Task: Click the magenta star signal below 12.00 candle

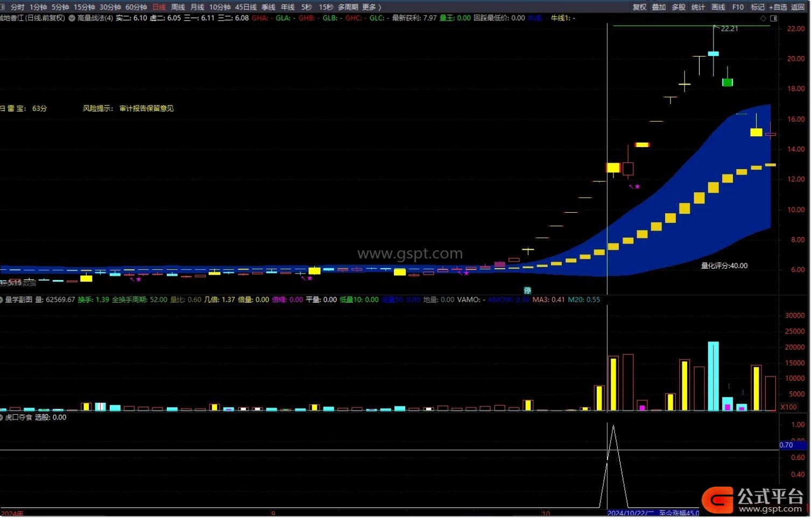Action: pos(637,186)
